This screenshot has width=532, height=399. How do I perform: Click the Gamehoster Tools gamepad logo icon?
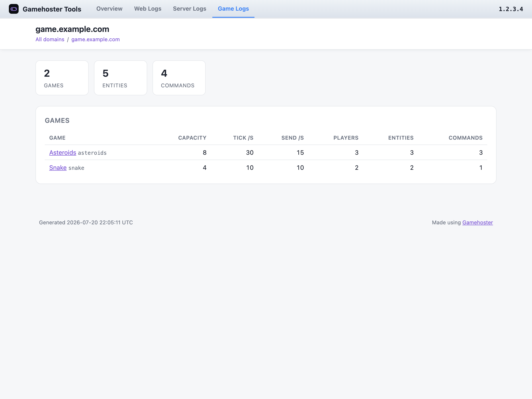(x=14, y=9)
